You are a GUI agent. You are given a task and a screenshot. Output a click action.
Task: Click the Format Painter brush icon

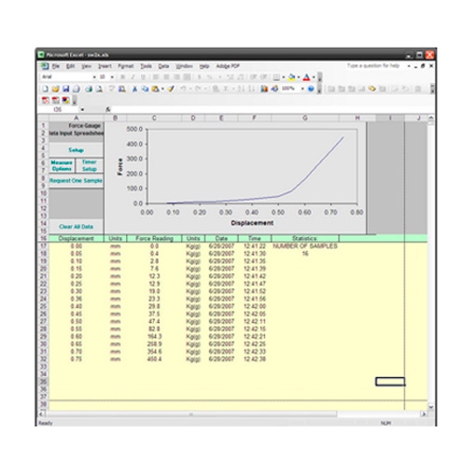171,89
